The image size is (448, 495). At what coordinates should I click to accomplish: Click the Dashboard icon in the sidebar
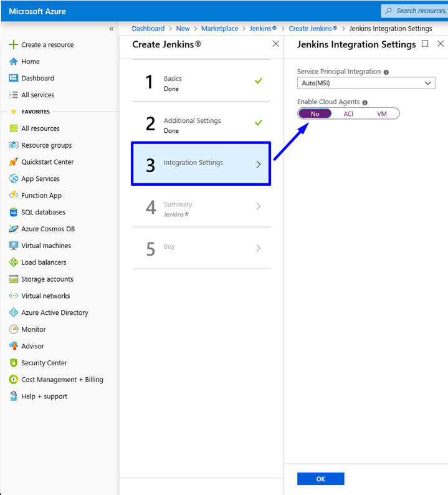[x=13, y=78]
